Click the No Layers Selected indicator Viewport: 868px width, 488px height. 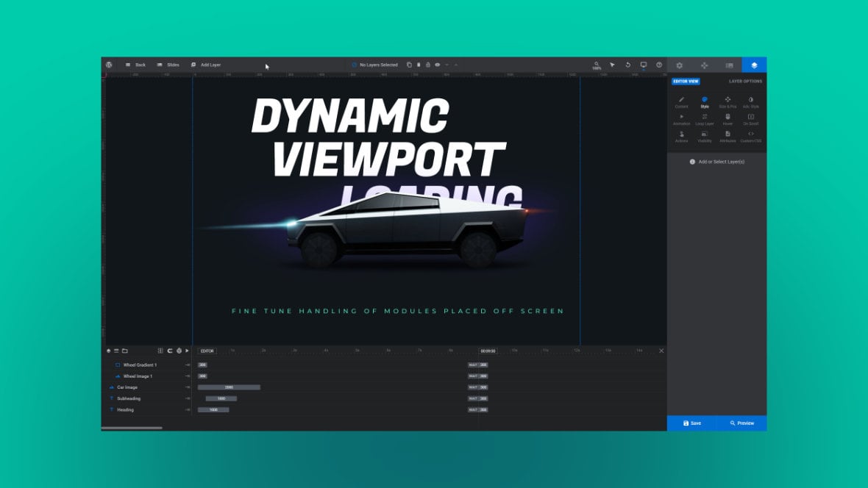coord(374,65)
